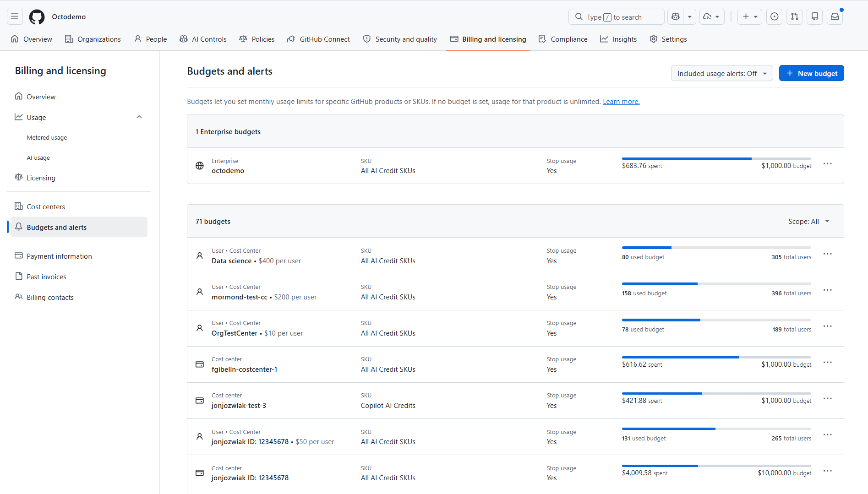The width and height of the screenshot is (868, 494).
Task: Click the bell icon for Budgets and alerts
Action: pyautogui.click(x=19, y=227)
